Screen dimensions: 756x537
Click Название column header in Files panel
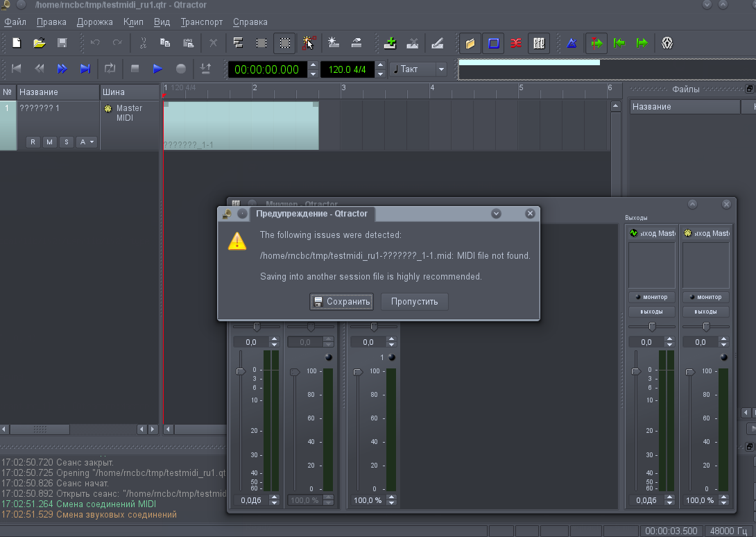point(685,107)
